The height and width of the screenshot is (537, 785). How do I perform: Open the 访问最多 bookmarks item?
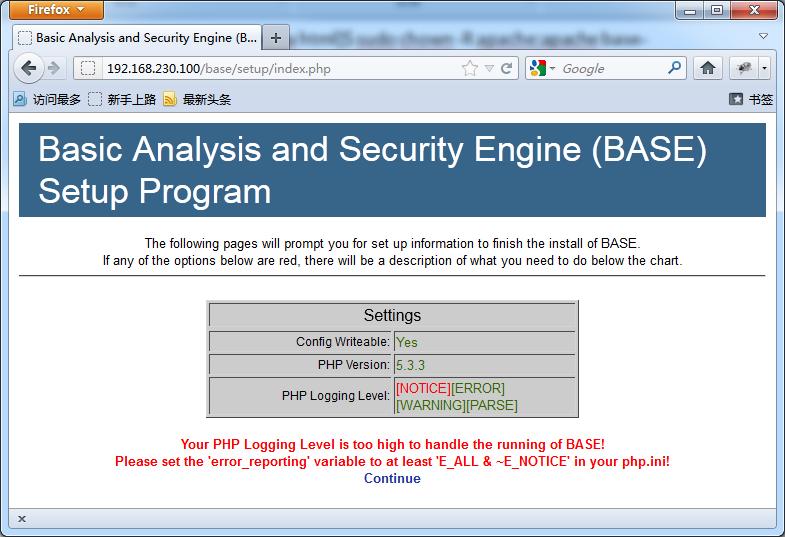click(47, 100)
